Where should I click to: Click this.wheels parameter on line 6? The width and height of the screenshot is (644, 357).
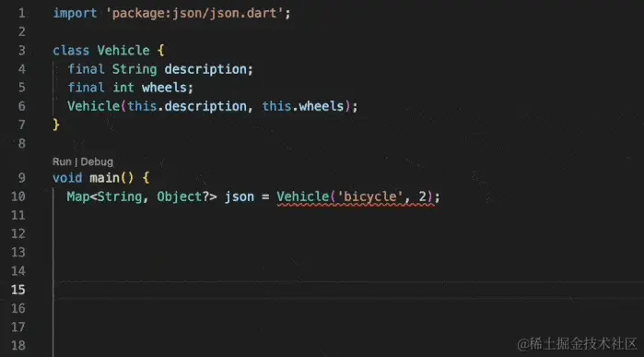pyautogui.click(x=303, y=106)
